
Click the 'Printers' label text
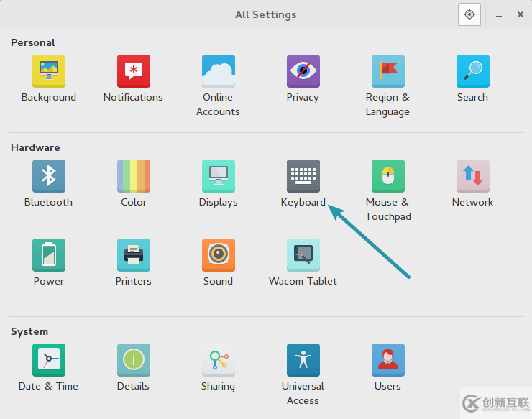[133, 281]
